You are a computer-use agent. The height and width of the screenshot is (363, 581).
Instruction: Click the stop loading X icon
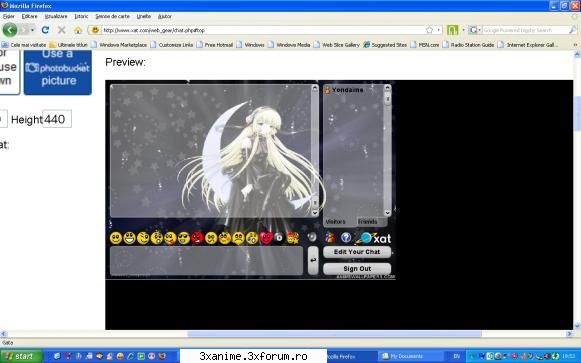coord(62,30)
